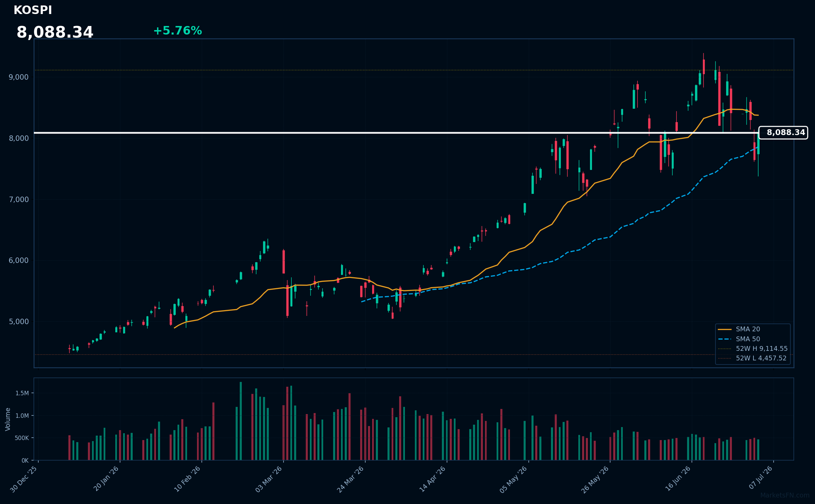This screenshot has width=815, height=504.
Task: Click the 500K volume axis label
Action: pyautogui.click(x=22, y=438)
